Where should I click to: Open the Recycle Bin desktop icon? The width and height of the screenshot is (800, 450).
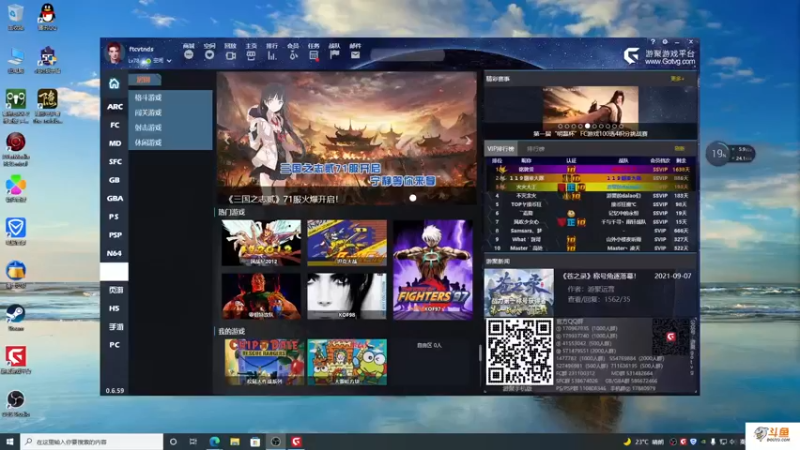[16, 17]
